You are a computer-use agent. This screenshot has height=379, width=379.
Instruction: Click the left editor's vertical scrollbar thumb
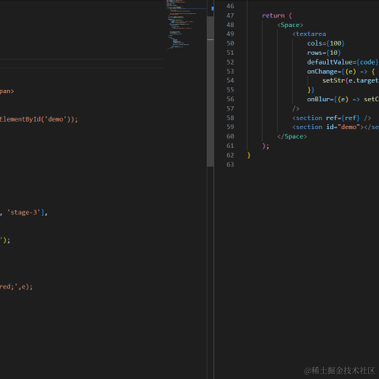(x=210, y=91)
